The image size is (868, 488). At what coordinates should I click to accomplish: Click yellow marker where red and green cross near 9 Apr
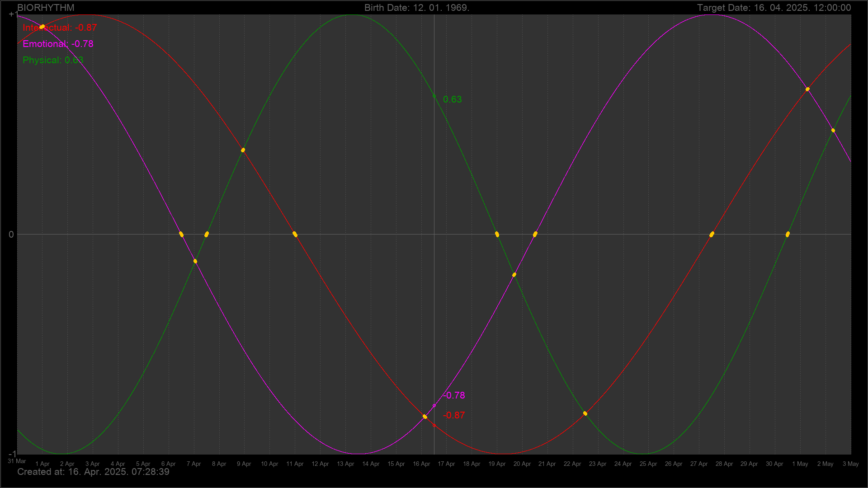click(243, 150)
